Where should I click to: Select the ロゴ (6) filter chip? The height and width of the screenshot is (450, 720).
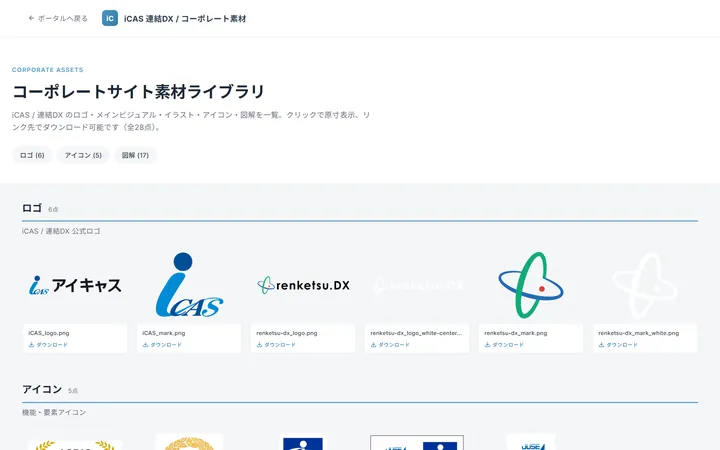pos(32,155)
